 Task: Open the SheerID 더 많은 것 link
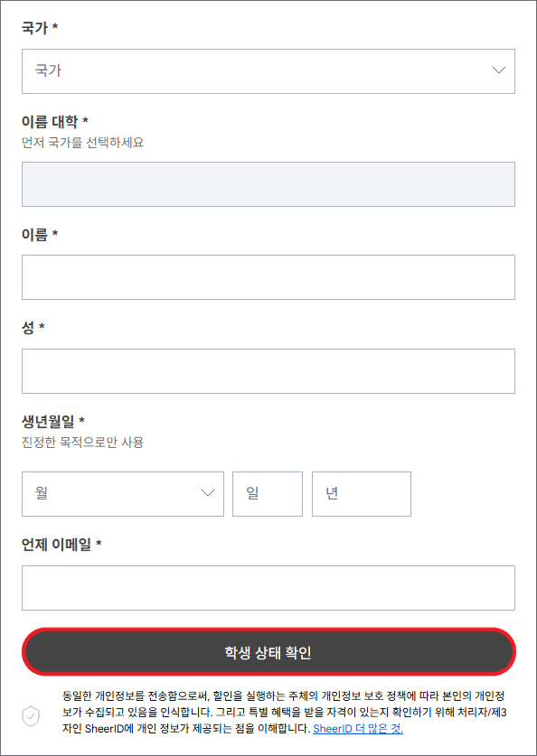point(358,729)
